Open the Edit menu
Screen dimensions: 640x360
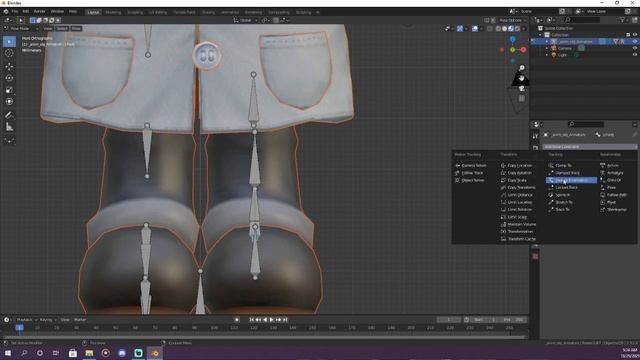click(26, 11)
